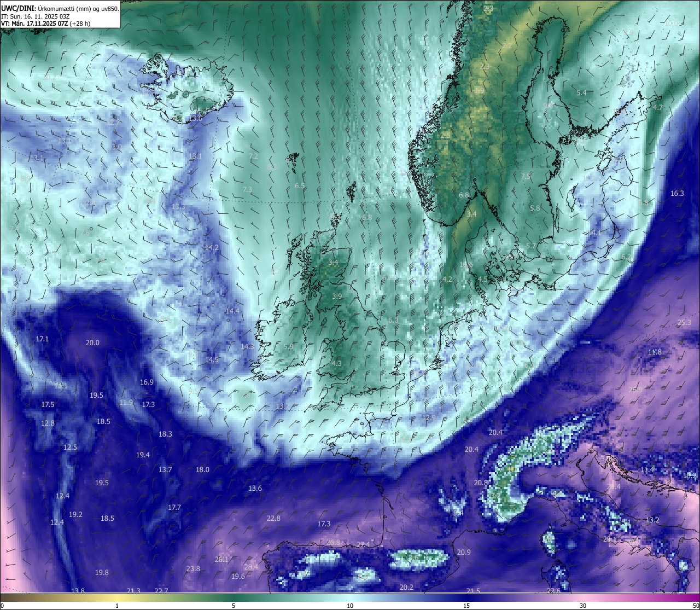Click the 4.5 value label

click(483, 280)
